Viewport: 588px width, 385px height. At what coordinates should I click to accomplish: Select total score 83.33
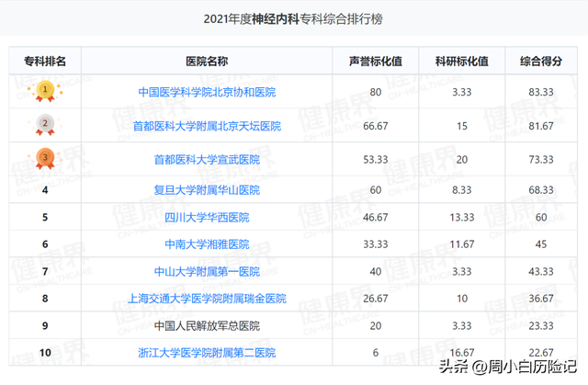pos(541,92)
